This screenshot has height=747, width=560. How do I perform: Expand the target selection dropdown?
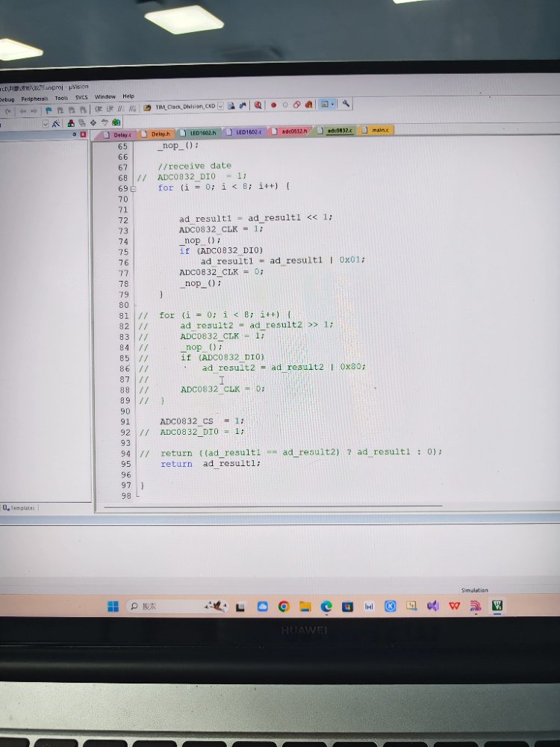point(46,123)
